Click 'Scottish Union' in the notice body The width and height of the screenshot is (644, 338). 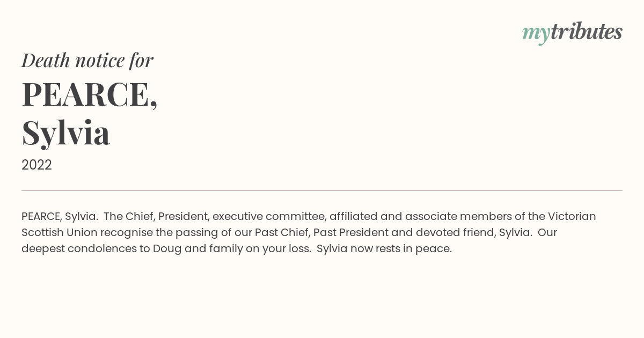[x=59, y=232]
